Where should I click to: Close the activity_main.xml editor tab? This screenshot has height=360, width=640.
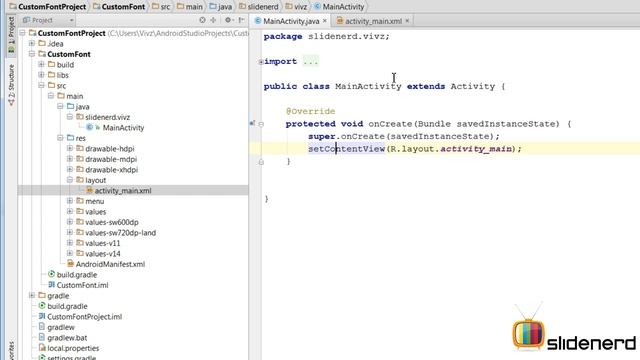pyautogui.click(x=407, y=21)
